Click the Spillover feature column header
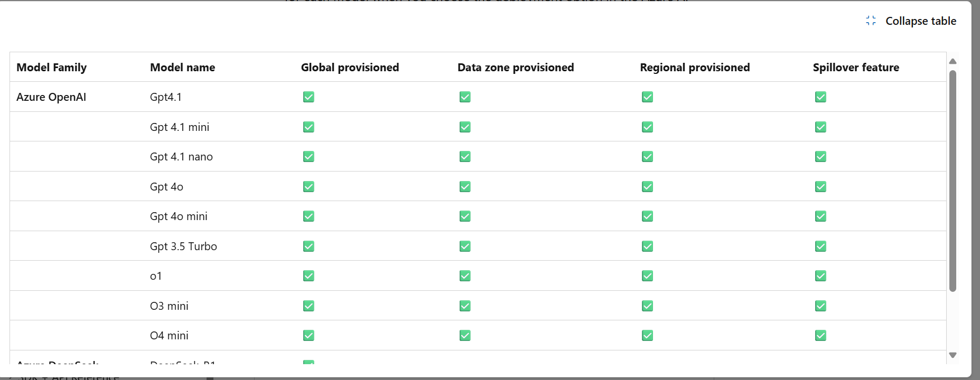Image resolution: width=980 pixels, height=380 pixels. click(855, 68)
